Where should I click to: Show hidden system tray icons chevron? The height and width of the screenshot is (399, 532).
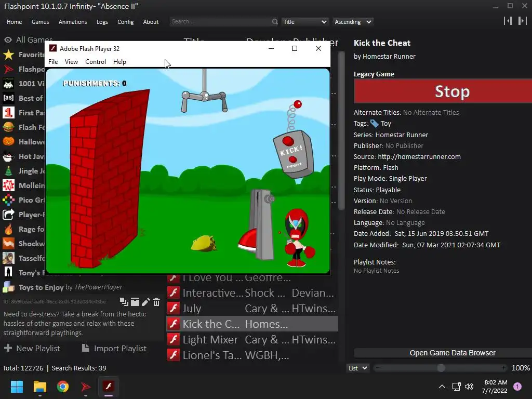(x=442, y=387)
